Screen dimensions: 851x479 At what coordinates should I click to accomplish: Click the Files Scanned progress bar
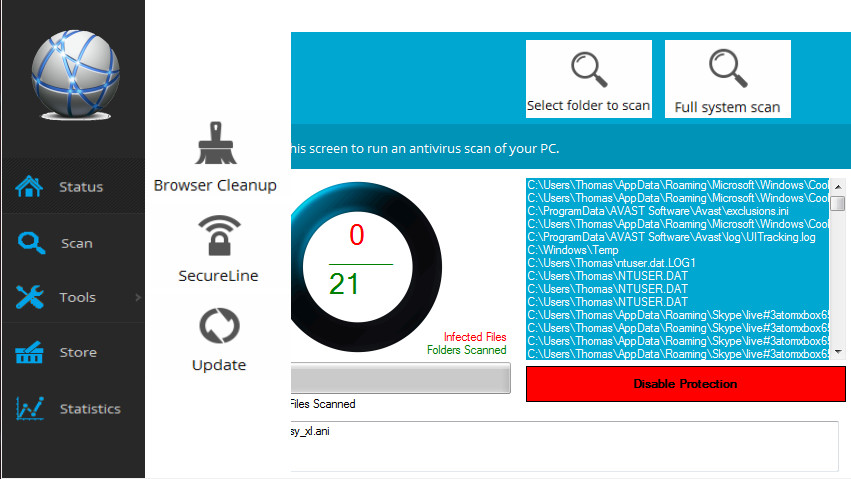(401, 378)
